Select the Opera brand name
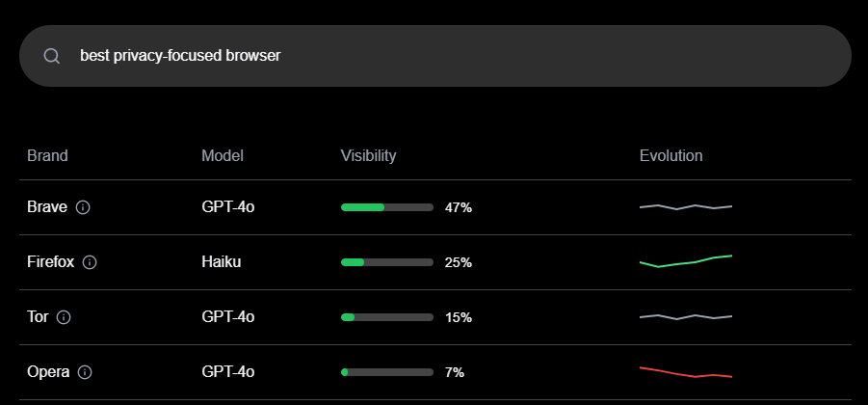The height and width of the screenshot is (405, 868). (x=48, y=372)
